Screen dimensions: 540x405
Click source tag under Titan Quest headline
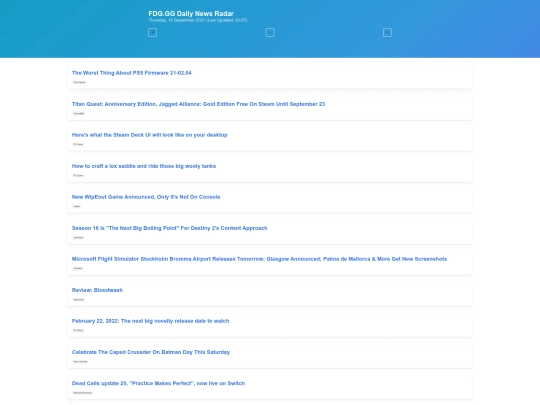tap(79, 113)
